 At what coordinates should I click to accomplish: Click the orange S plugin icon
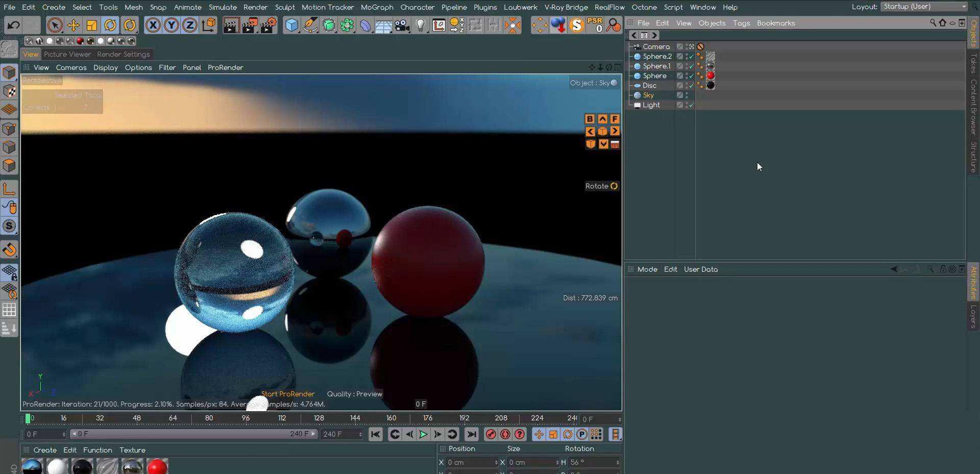coord(576,25)
